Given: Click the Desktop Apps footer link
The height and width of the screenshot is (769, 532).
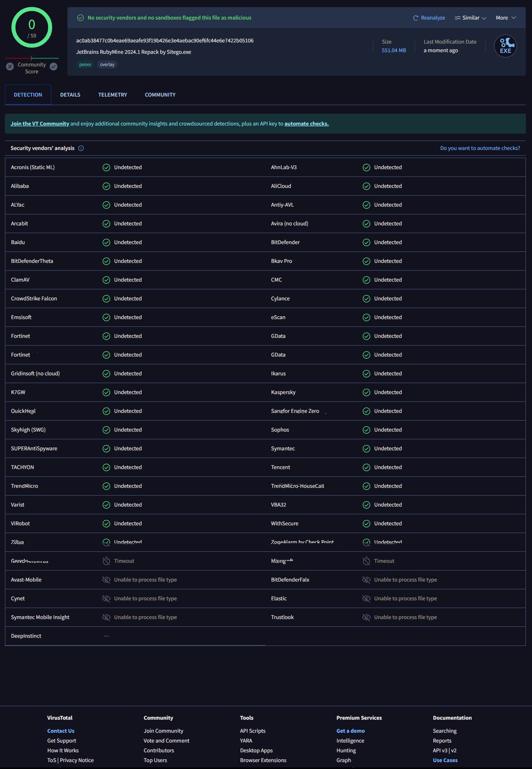Looking at the screenshot, I should (256, 751).
